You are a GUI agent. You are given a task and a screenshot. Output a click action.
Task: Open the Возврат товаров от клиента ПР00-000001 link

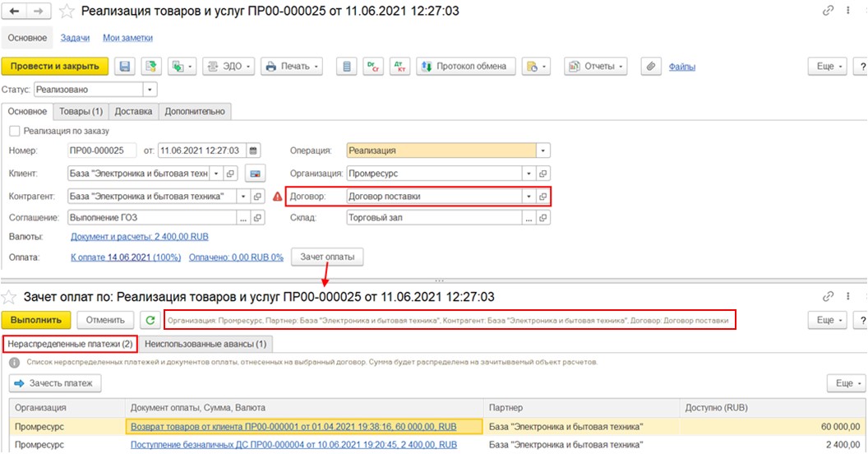pyautogui.click(x=293, y=426)
